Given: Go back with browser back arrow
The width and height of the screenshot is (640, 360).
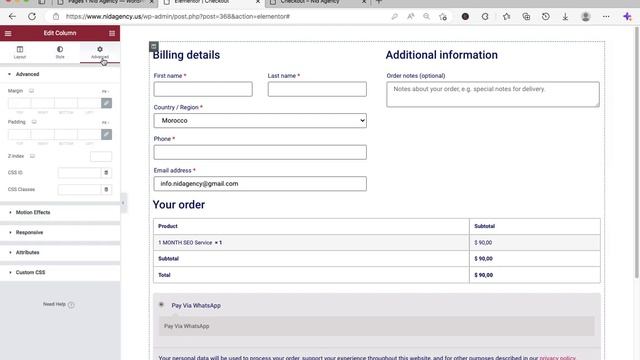Looking at the screenshot, I should (12, 17).
